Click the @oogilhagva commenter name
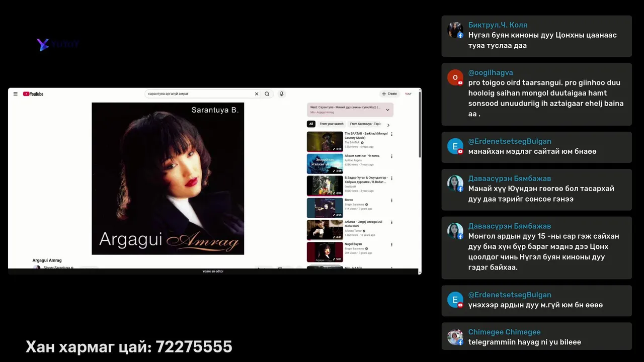 pyautogui.click(x=491, y=72)
